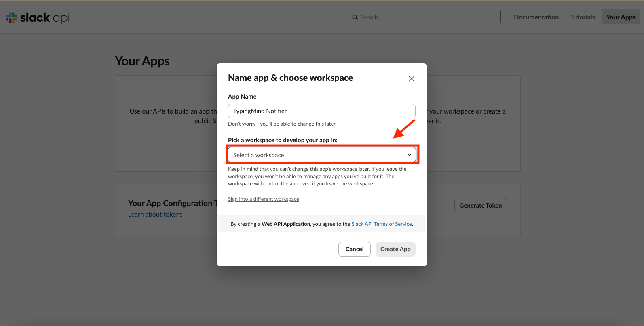Image resolution: width=644 pixels, height=326 pixels.
Task: Focus the top Search box
Action: [424, 17]
